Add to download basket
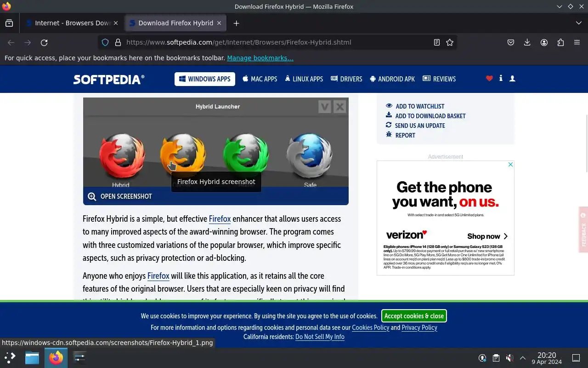This screenshot has height=368, width=588. point(426,116)
